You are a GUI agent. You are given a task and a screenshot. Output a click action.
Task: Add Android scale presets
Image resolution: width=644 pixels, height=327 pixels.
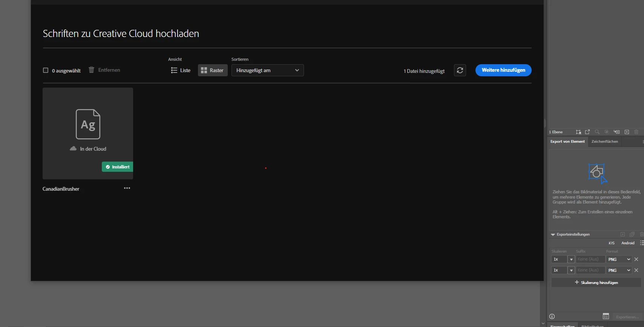point(628,243)
